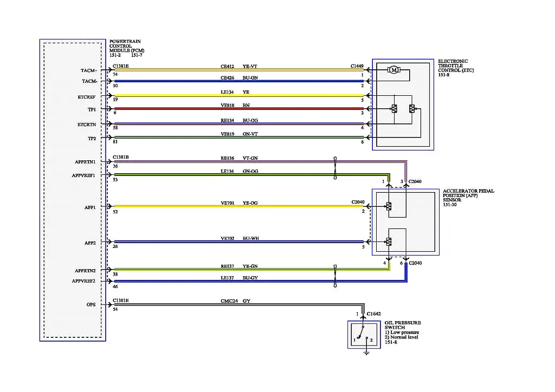This screenshot has height=392, width=555.
Task: Click the ETCREF pin label
Action: [87, 97]
